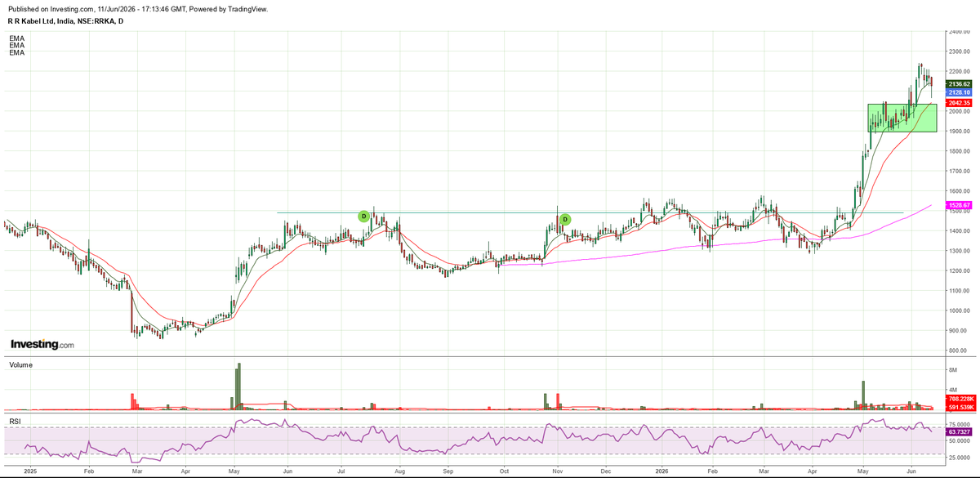Click the 2300.00 price axis label
The image size is (980, 478).
pyautogui.click(x=960, y=51)
